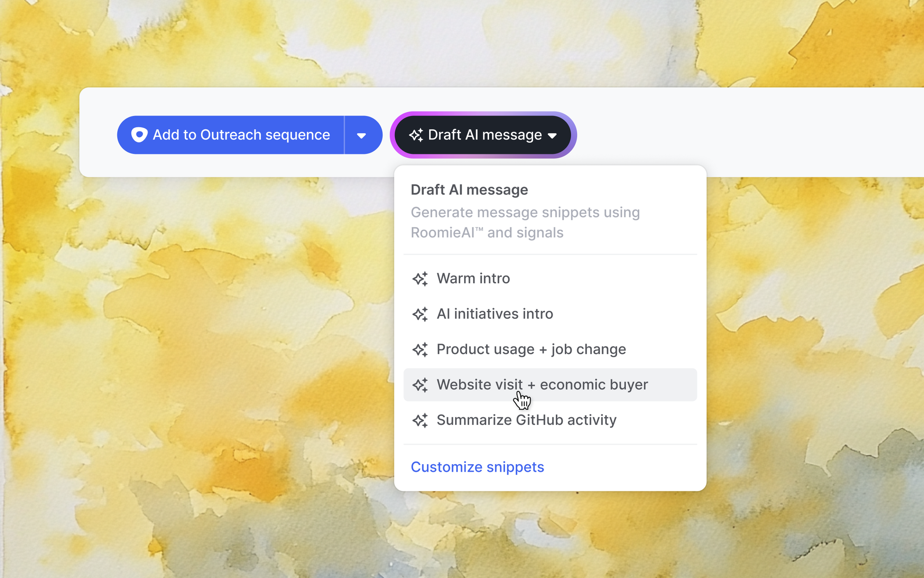This screenshot has height=578, width=924.
Task: Click the sparkle icon beside Website visit item
Action: click(x=420, y=385)
